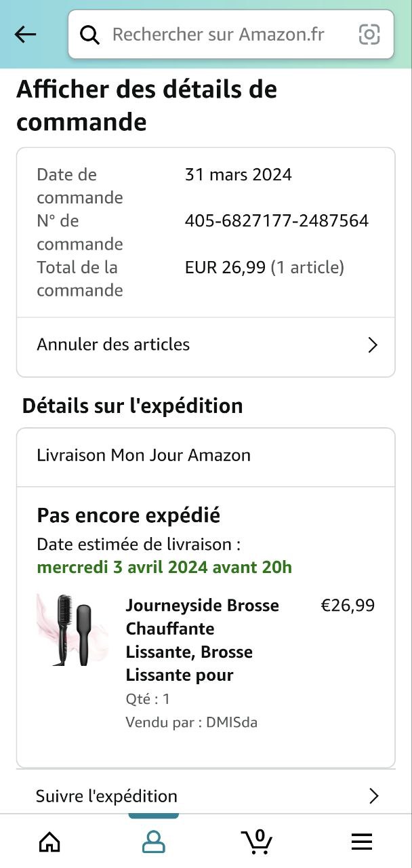Screen dimensions: 412x868
Task: Open the Journeyside Brosse Chauffante product title
Action: click(202, 639)
